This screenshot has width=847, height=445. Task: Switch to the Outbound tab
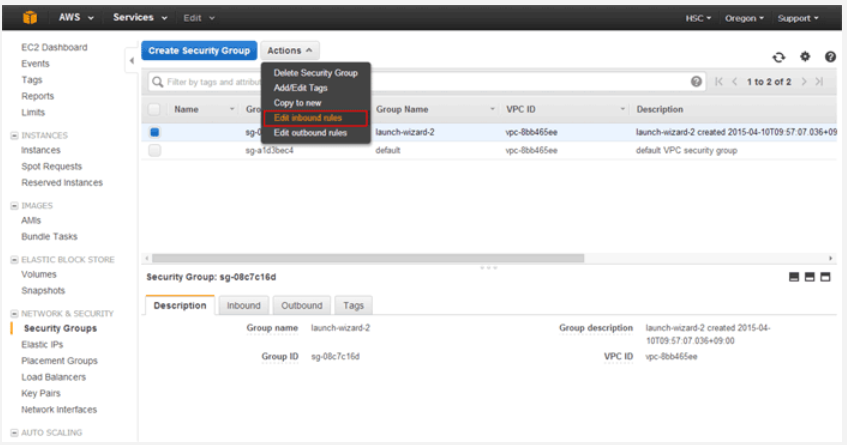pyautogui.click(x=301, y=306)
